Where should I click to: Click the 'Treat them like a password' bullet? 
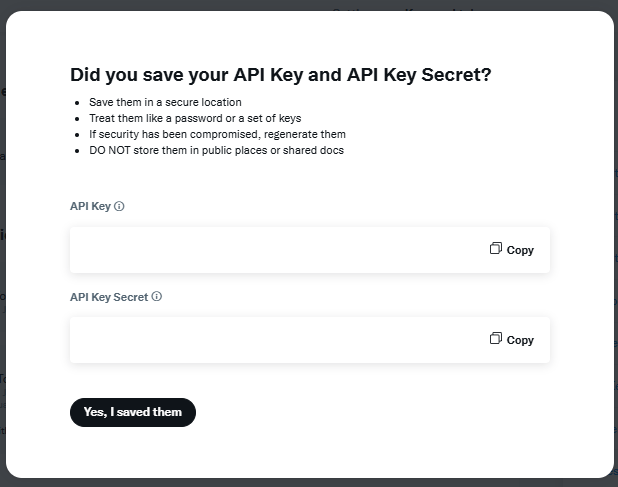pyautogui.click(x=195, y=118)
